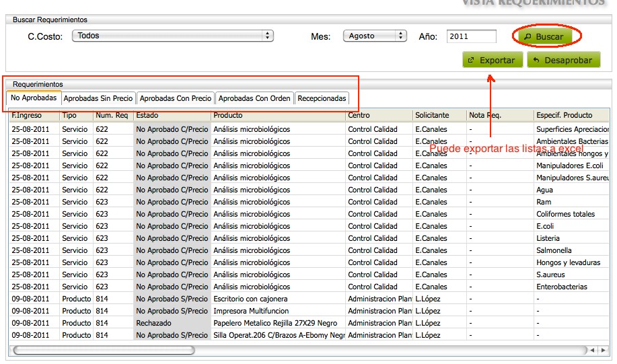This screenshot has height=364, width=617.
Task: Click the Desaprobar button
Action: tap(563, 60)
